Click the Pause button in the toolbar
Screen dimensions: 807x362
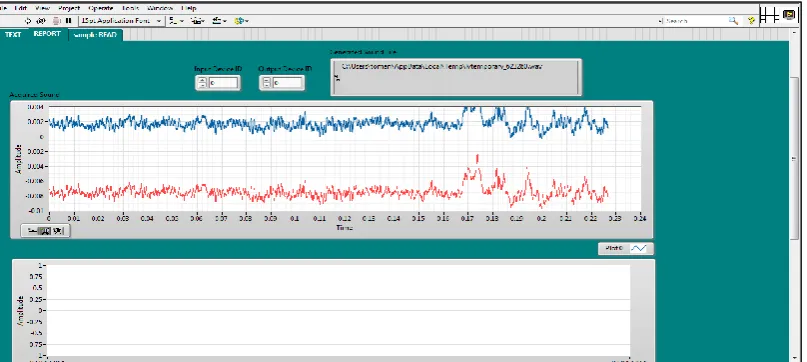pos(69,21)
